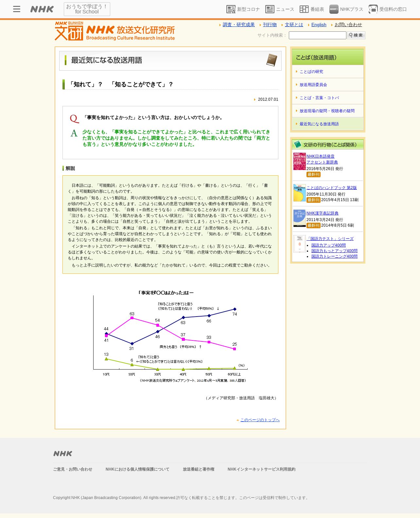Open ことばのハンドブック 第2版 link

click(332, 188)
